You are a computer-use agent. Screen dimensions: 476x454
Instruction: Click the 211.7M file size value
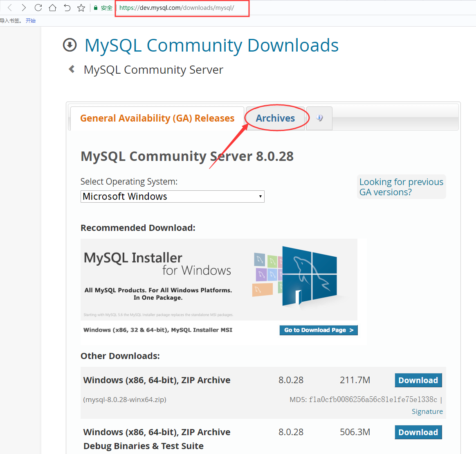click(x=355, y=380)
